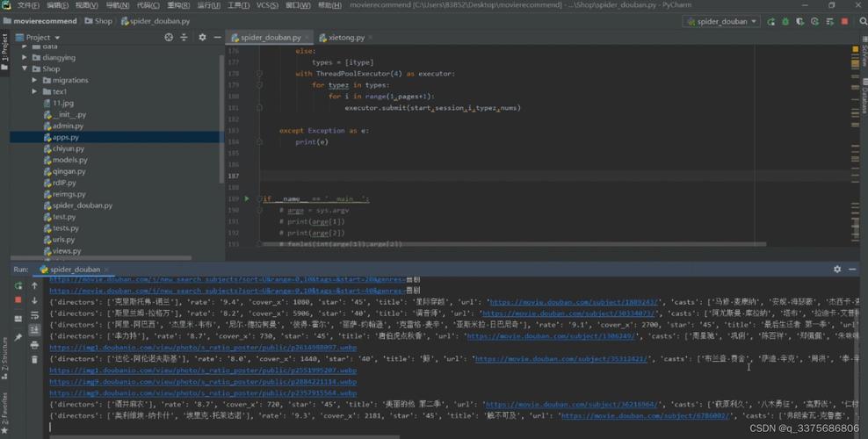The width and height of the screenshot is (868, 439).
Task: Toggle soft-wrap in Run console
Action: 34,315
